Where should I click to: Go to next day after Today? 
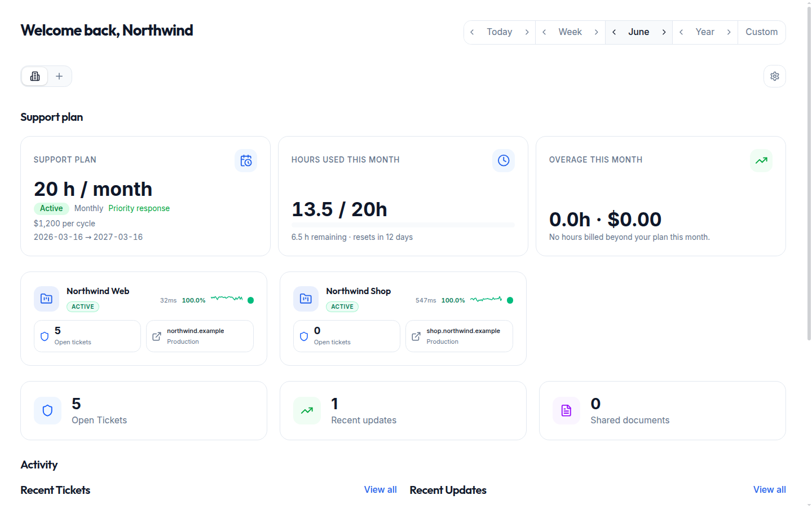click(527, 32)
